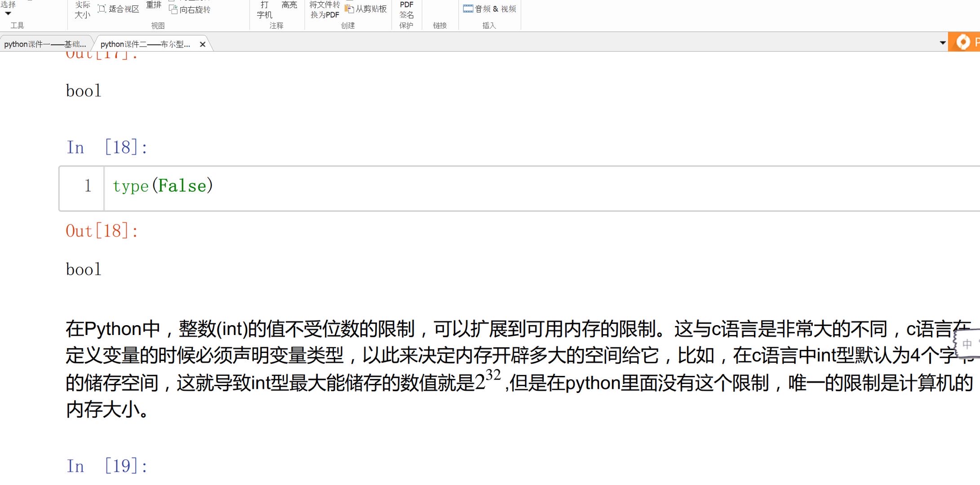
Task: Click the 向右旋转 rotate right icon
Action: [173, 9]
